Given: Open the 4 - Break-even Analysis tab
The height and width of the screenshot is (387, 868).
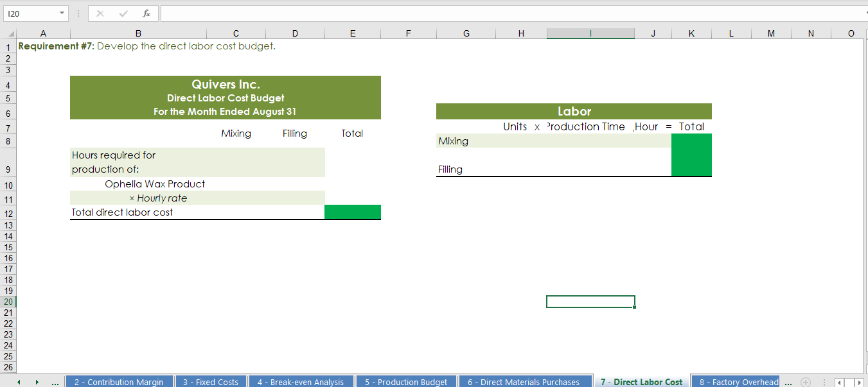Looking at the screenshot, I should [x=301, y=382].
